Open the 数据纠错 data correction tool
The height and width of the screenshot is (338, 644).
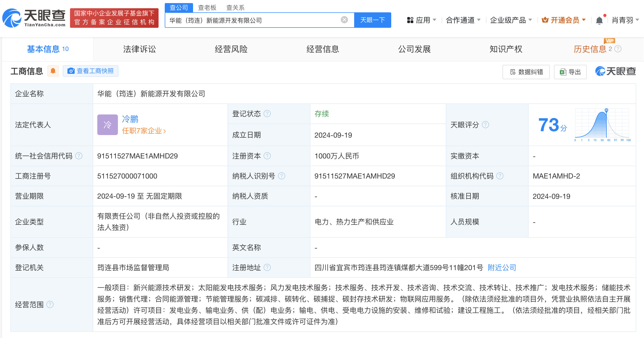coord(526,72)
